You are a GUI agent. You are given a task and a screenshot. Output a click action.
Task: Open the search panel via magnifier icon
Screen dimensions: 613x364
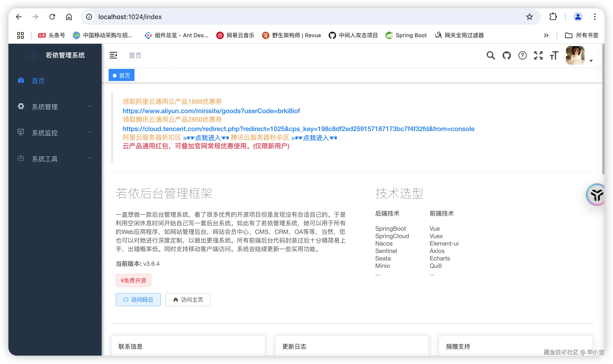(x=491, y=55)
